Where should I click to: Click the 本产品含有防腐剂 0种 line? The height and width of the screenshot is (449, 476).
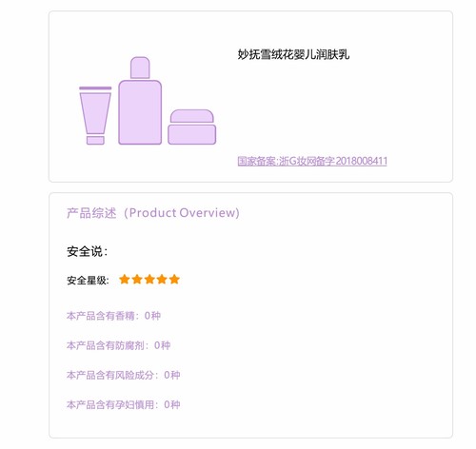(118, 345)
